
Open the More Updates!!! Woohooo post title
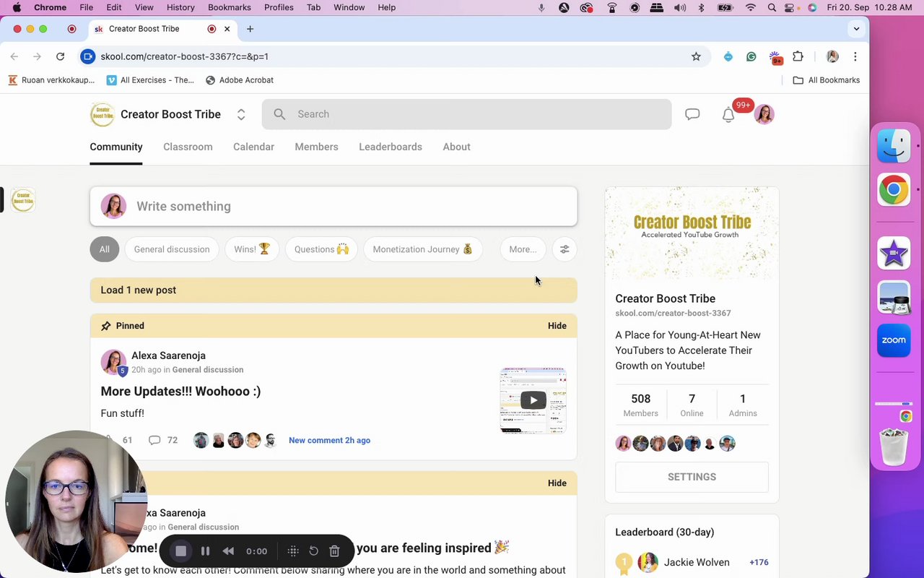tap(180, 391)
